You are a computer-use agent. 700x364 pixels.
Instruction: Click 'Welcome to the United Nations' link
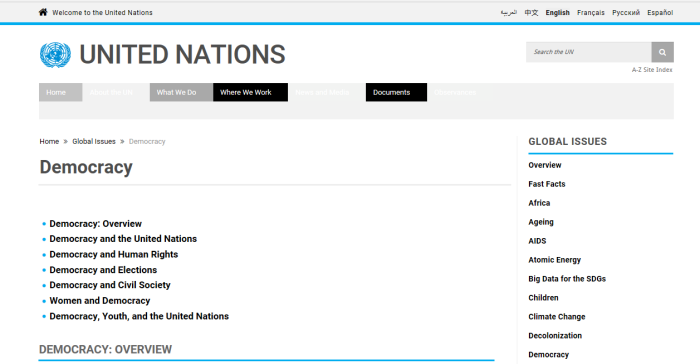pyautogui.click(x=102, y=13)
